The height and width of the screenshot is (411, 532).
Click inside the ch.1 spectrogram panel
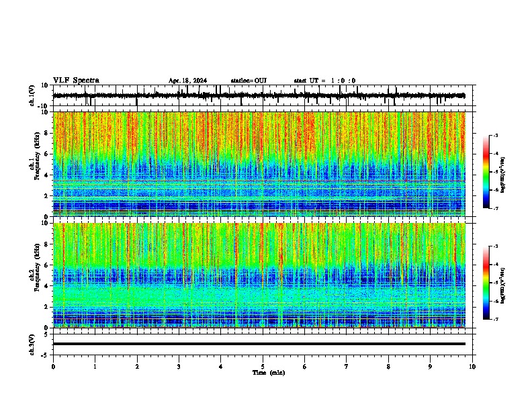coord(259,164)
